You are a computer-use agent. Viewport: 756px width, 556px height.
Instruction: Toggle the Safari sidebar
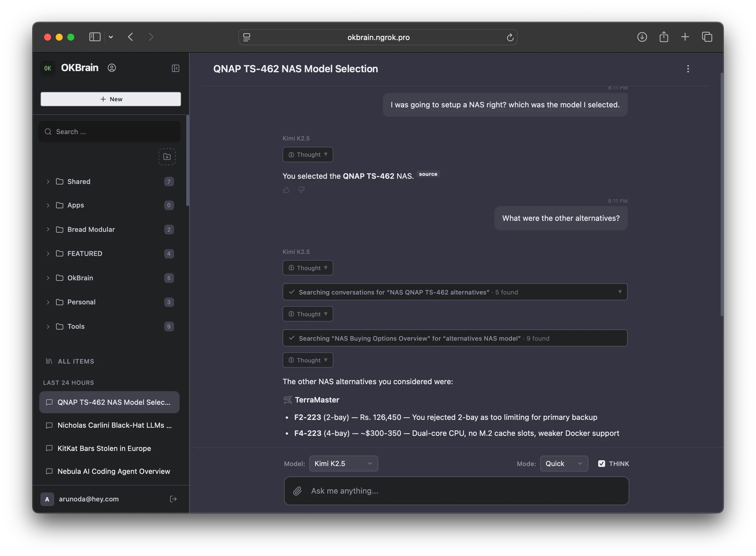click(x=95, y=37)
